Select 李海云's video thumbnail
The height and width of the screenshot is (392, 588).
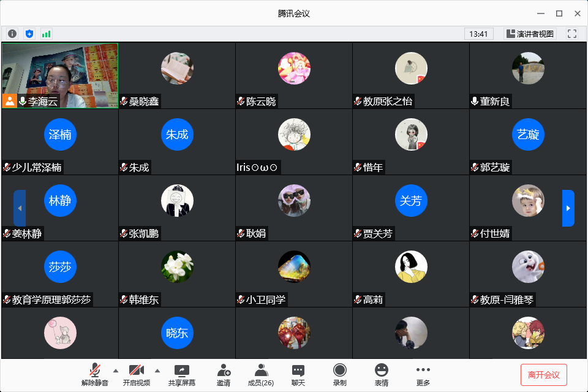[60, 75]
